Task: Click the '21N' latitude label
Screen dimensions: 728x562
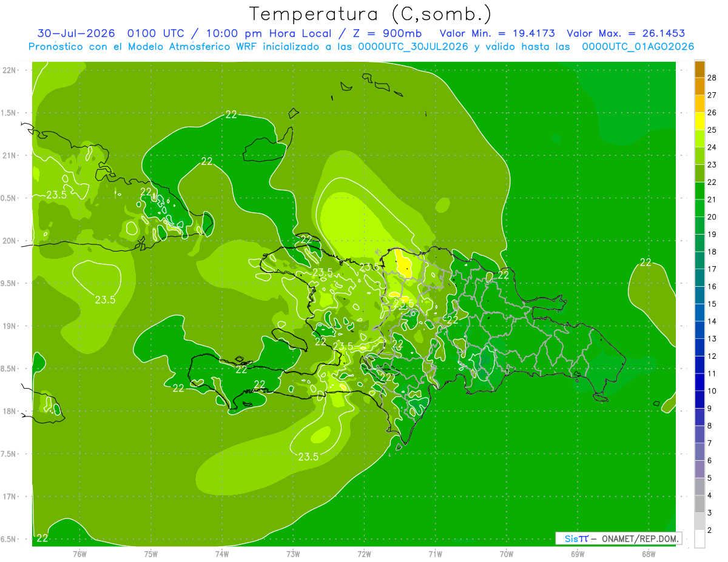Action: point(10,156)
